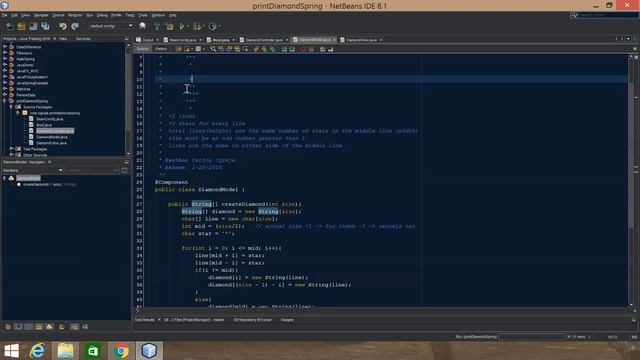Open the Members dropdown in Navigator
This screenshot has height=360, width=640.
(33, 170)
